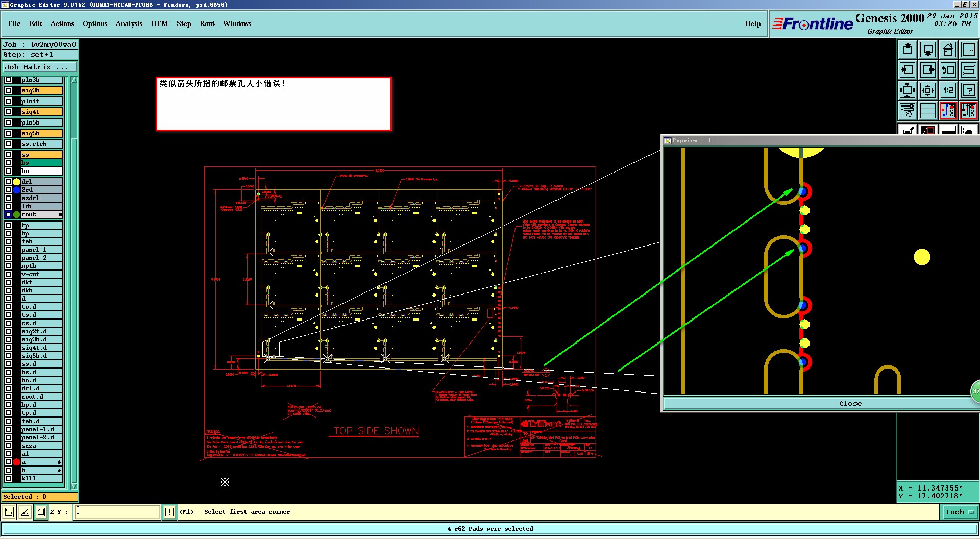The height and width of the screenshot is (539, 980).
Task: Toggle the k111 layer checkbox
Action: coord(8,478)
